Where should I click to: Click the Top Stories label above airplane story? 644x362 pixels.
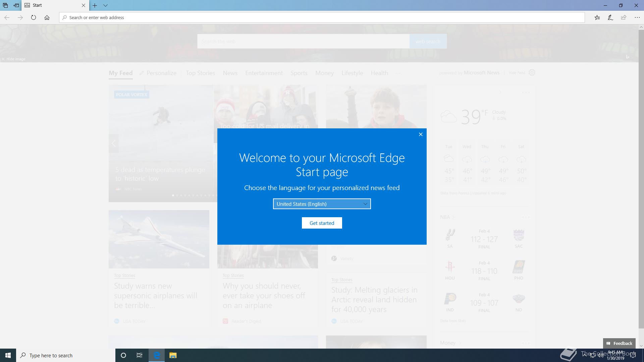[x=124, y=276]
